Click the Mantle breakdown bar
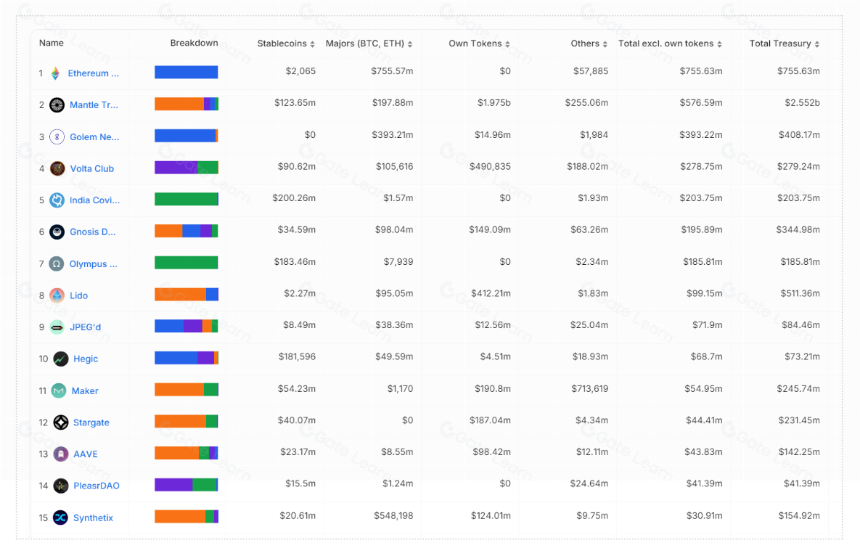 tap(186, 104)
